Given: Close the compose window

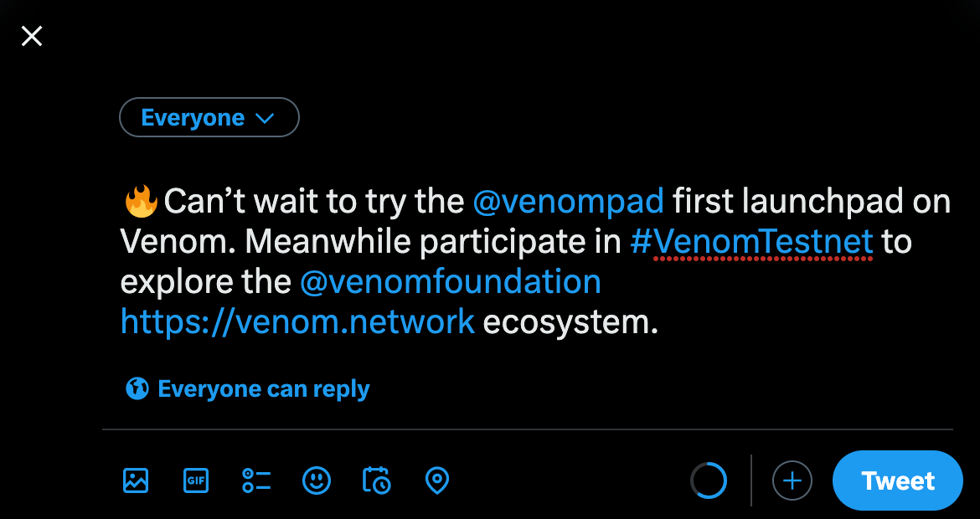Looking at the screenshot, I should pyautogui.click(x=31, y=36).
